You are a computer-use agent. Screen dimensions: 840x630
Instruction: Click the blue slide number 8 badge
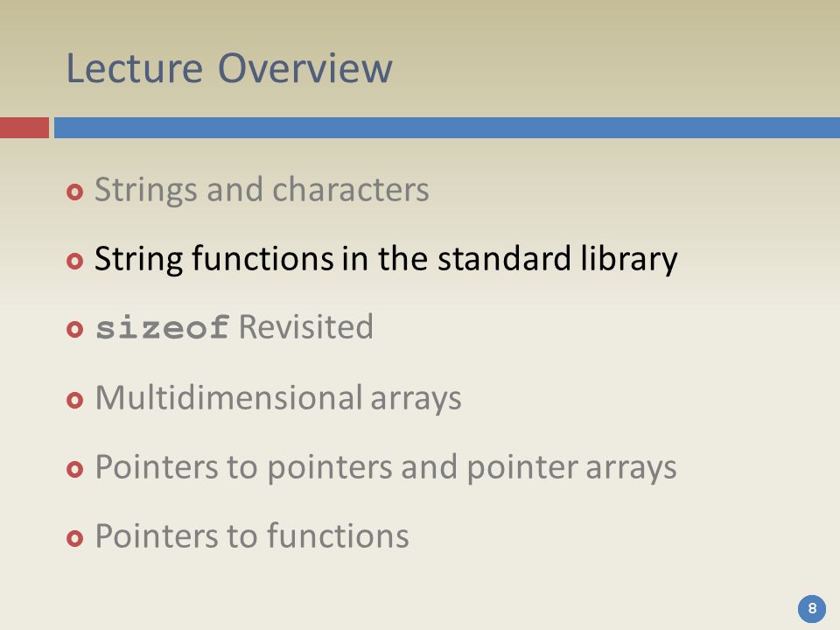[812, 609]
